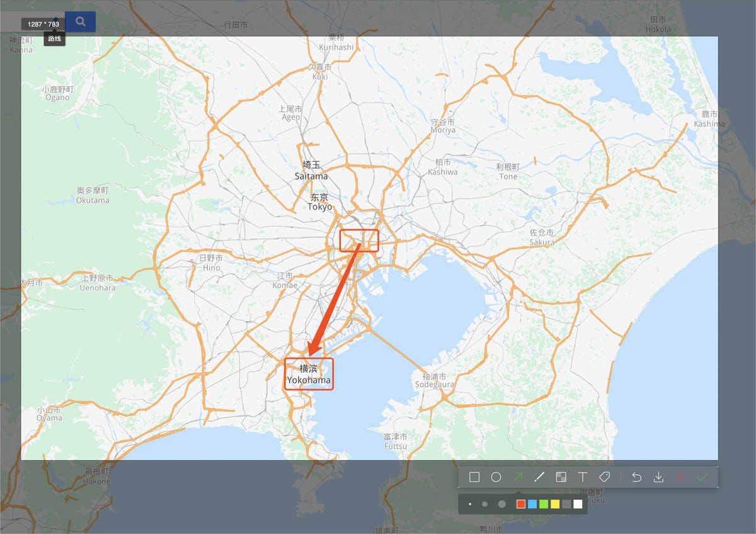This screenshot has width=756, height=534.
Task: Save the screenshot with the download icon
Action: [x=658, y=477]
